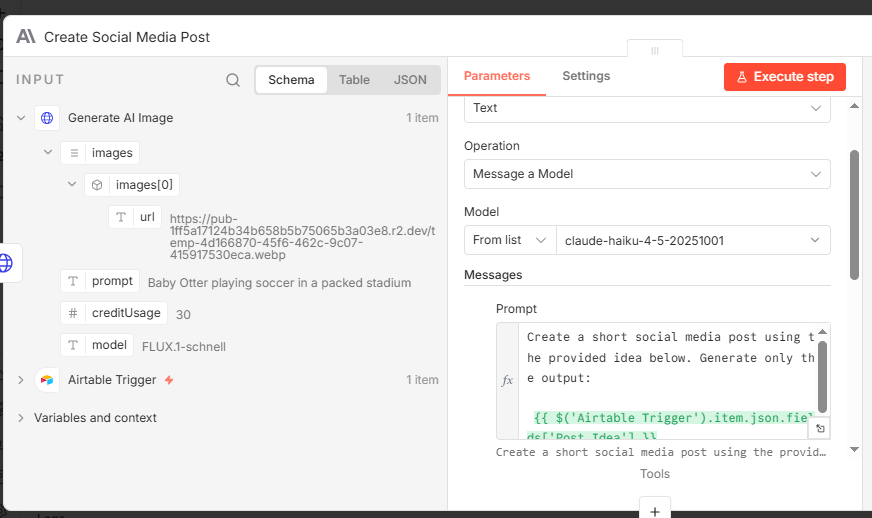Image resolution: width=872 pixels, height=518 pixels.
Task: Click the url field pill
Action: (x=135, y=217)
